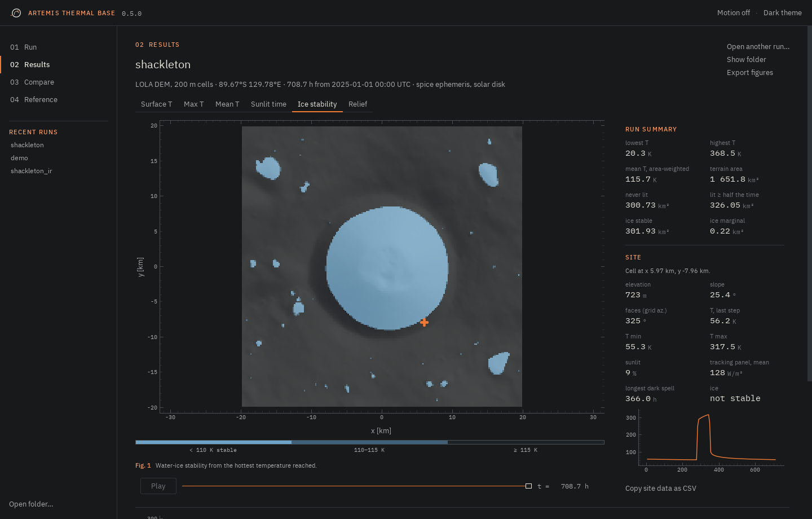The height and width of the screenshot is (519, 812).
Task: Switch to the Max T tab
Action: point(193,104)
